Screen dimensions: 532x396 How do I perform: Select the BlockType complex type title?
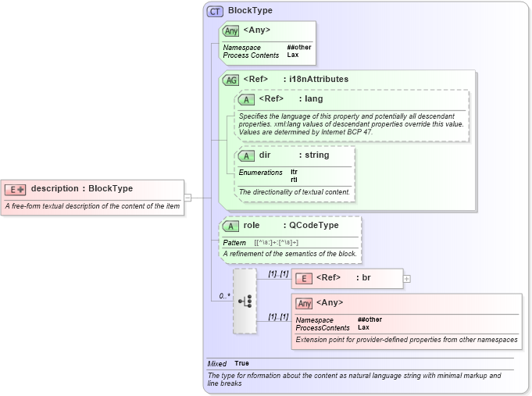[250, 10]
